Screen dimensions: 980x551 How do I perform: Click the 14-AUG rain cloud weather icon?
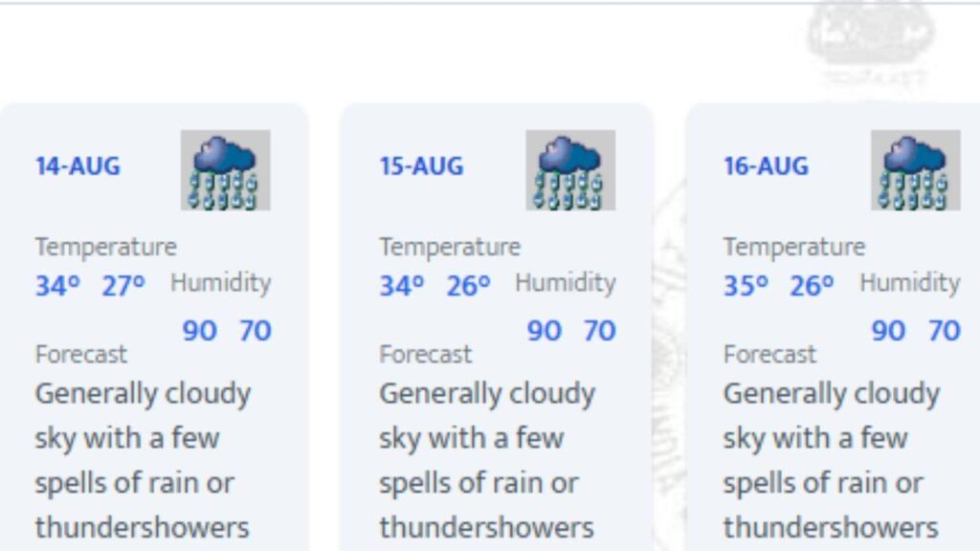point(225,170)
